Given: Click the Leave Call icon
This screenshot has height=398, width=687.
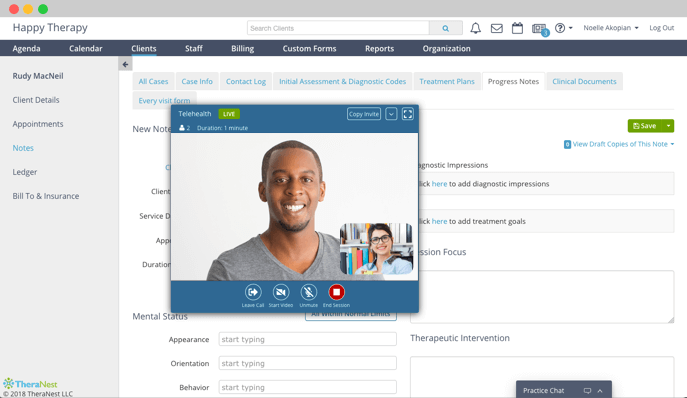Looking at the screenshot, I should (253, 292).
